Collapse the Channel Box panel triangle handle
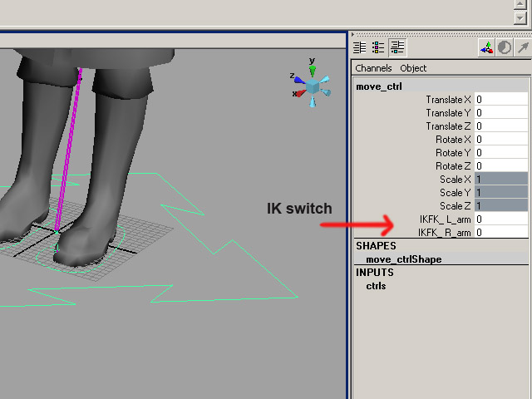 (x=352, y=34)
